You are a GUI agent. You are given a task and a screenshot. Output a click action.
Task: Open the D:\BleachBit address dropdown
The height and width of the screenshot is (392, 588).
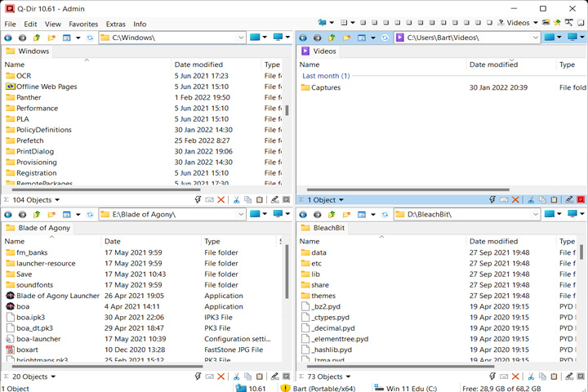(x=536, y=214)
